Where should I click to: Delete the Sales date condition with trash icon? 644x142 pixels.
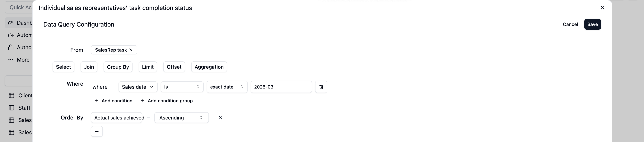click(x=321, y=87)
